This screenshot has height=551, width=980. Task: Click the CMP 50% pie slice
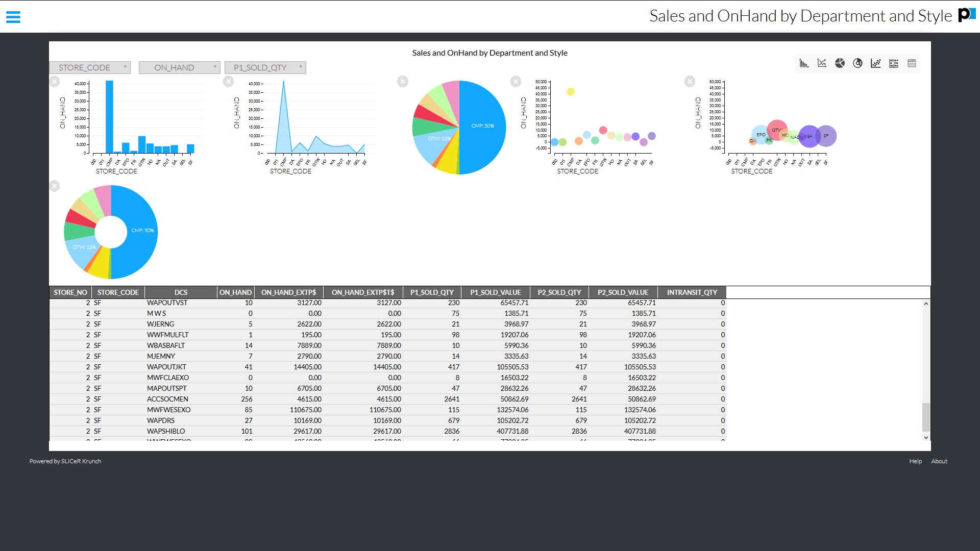482,126
